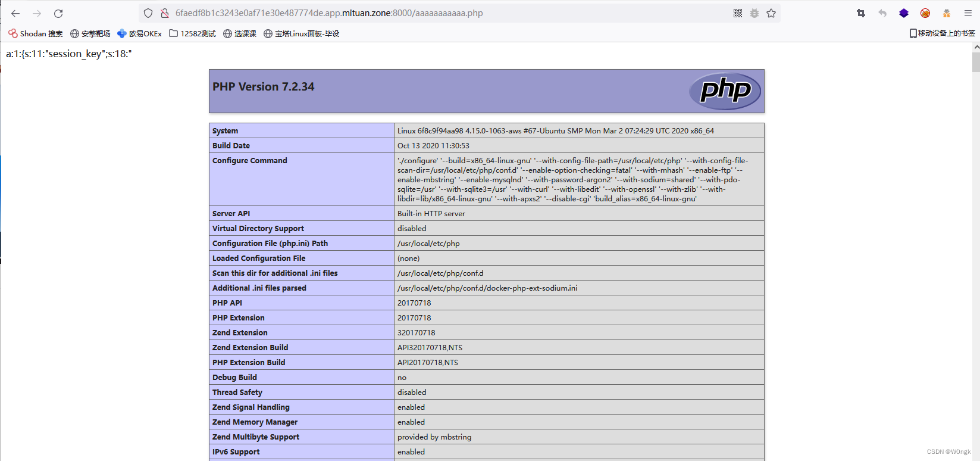Image resolution: width=980 pixels, height=461 pixels.
Task: Open the purple diamond extension
Action: [904, 13]
